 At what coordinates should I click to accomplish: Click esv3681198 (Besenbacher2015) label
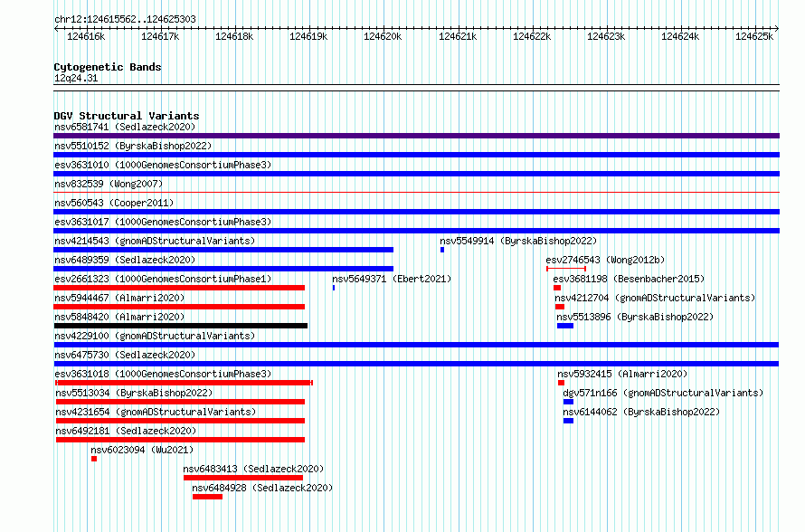tap(629, 279)
